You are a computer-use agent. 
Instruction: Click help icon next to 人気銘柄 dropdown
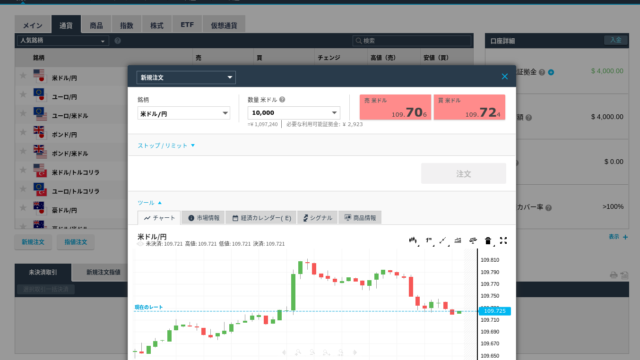(118, 41)
